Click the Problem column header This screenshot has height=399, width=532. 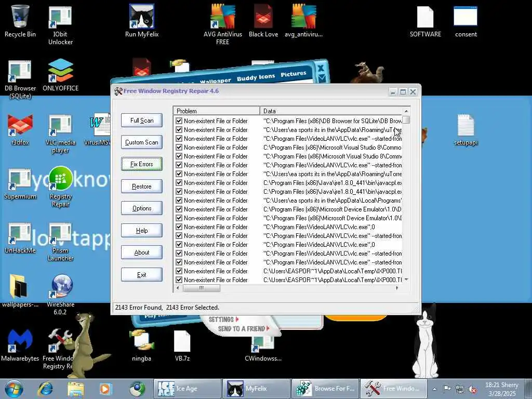pyautogui.click(x=217, y=111)
